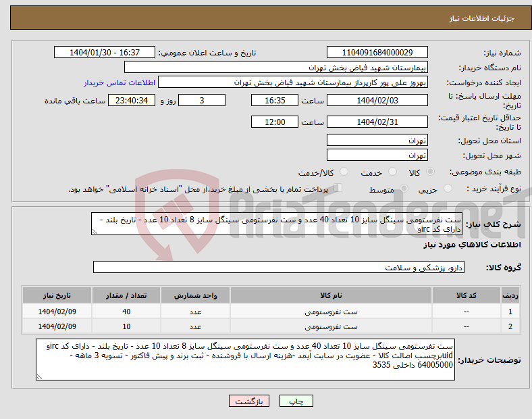The image size is (532, 419).
Task: Click the announcement date field 1404/01/30 - 16:37
Action: [105, 52]
